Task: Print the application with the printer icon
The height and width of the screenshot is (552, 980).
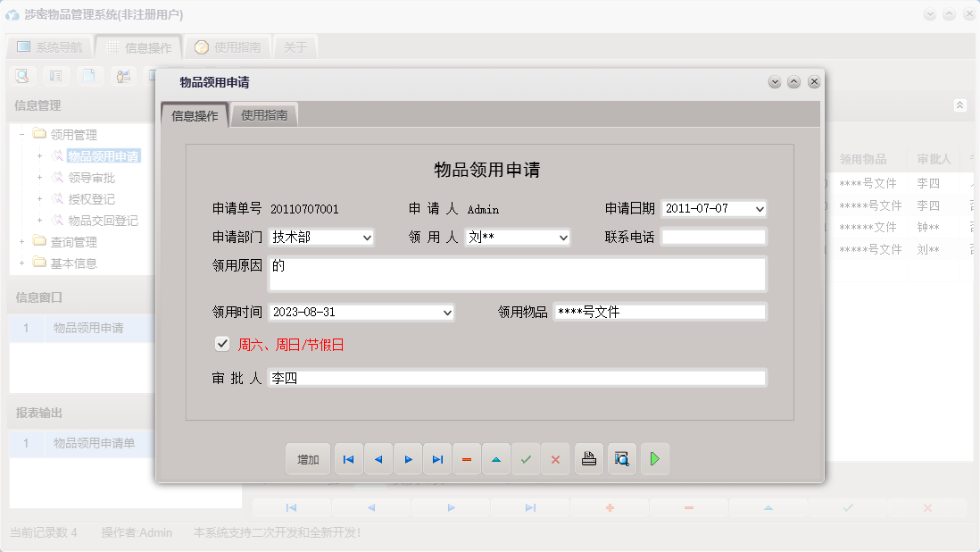Action: pyautogui.click(x=588, y=458)
